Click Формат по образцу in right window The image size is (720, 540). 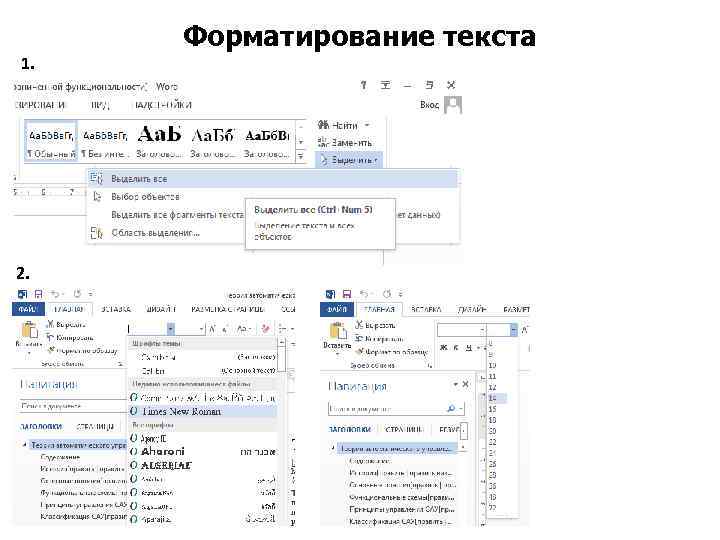click(393, 352)
